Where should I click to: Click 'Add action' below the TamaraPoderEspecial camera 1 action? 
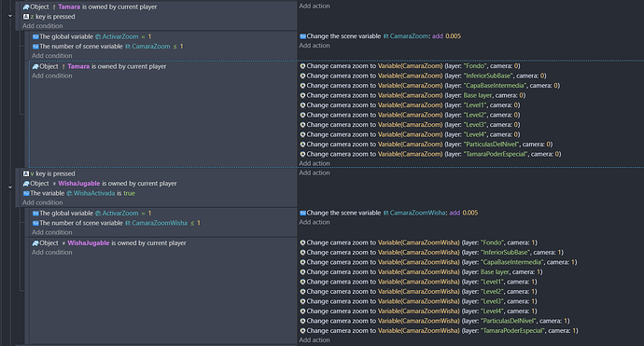(315, 339)
